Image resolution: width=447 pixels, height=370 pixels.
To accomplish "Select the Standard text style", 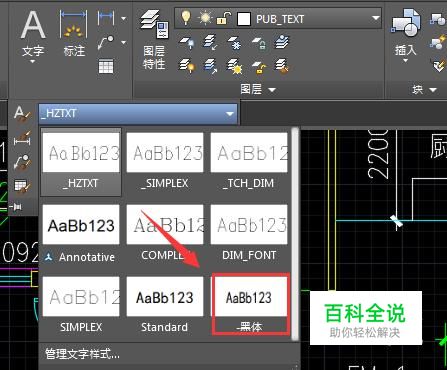I will [x=165, y=305].
